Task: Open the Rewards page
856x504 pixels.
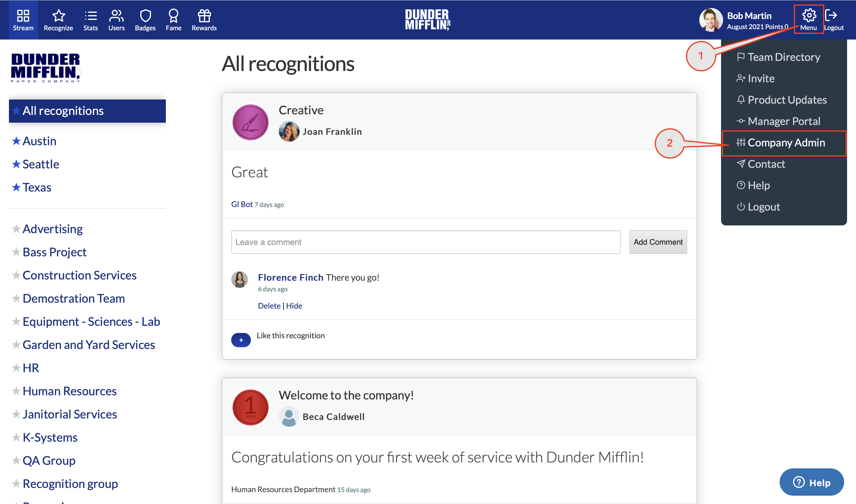Action: [x=204, y=20]
